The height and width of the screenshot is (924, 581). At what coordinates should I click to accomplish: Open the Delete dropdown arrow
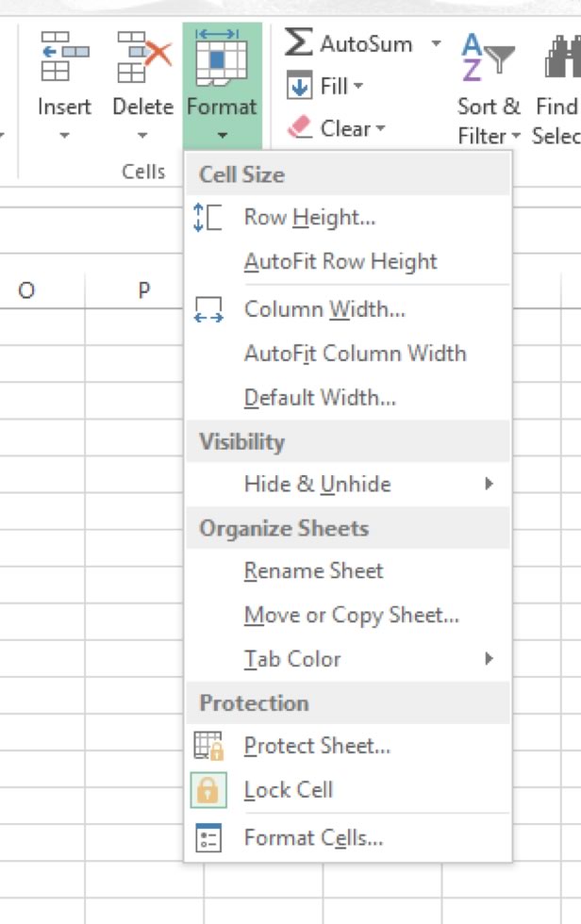coord(143,136)
